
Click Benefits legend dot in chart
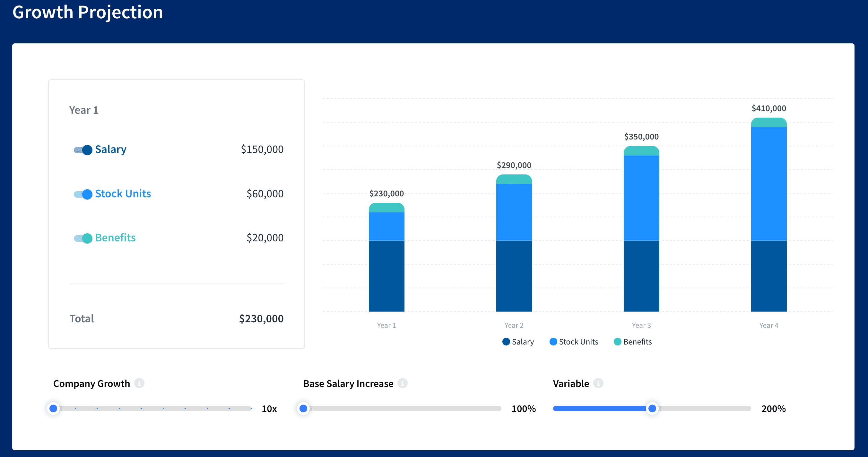click(617, 342)
